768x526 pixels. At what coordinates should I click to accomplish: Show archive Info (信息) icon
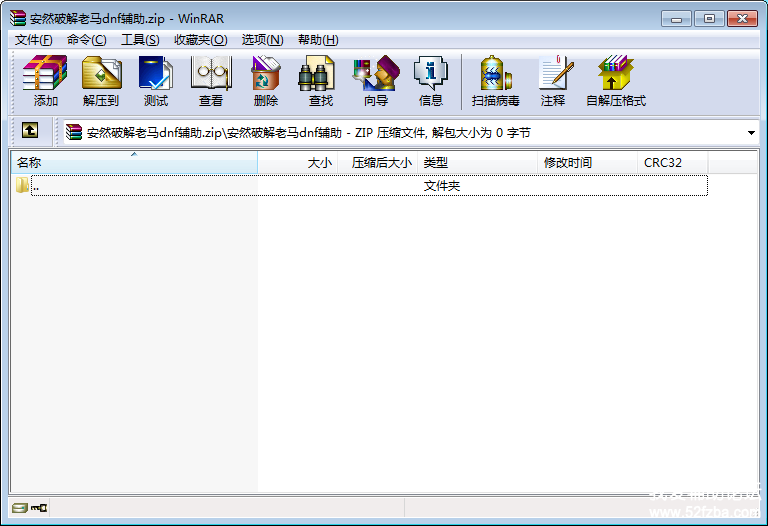[x=431, y=81]
